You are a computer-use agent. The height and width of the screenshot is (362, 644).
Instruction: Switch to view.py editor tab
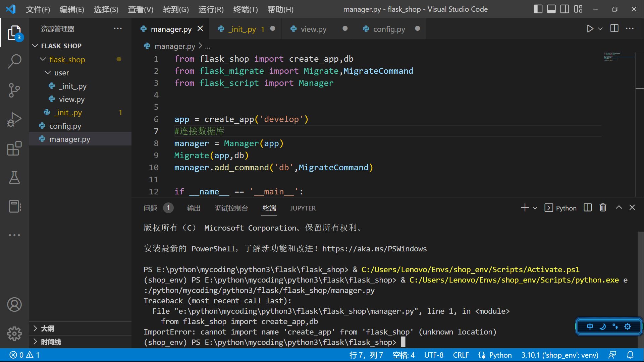[x=318, y=29]
